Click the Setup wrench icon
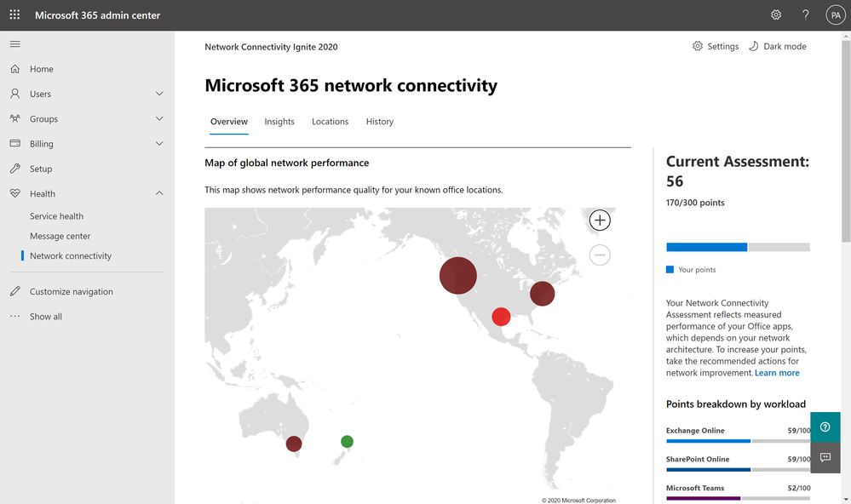851x504 pixels. pyautogui.click(x=15, y=169)
